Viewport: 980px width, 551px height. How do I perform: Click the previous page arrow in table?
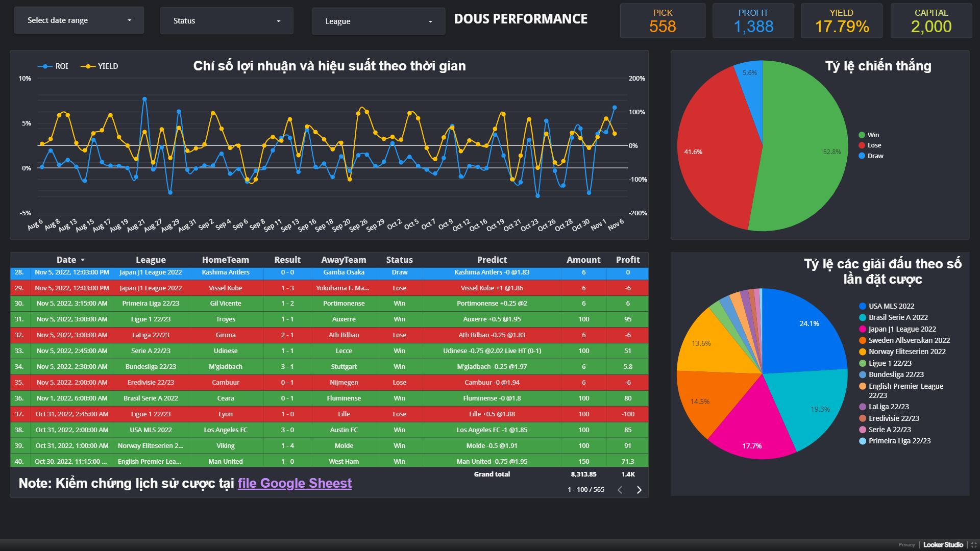[x=620, y=490]
